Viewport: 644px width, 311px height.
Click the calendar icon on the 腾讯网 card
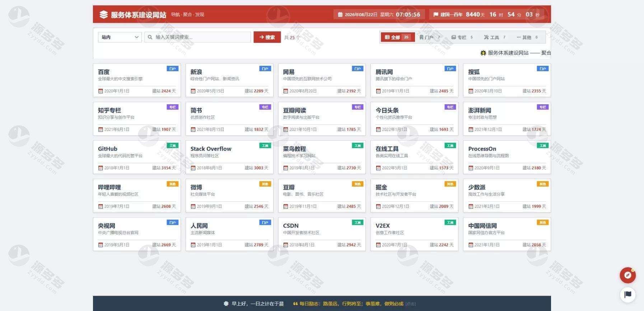pyautogui.click(x=378, y=91)
